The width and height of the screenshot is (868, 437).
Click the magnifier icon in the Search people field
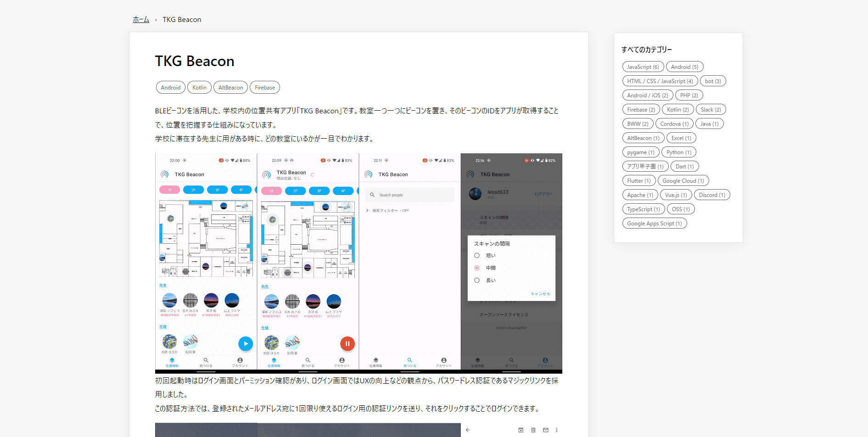point(372,195)
